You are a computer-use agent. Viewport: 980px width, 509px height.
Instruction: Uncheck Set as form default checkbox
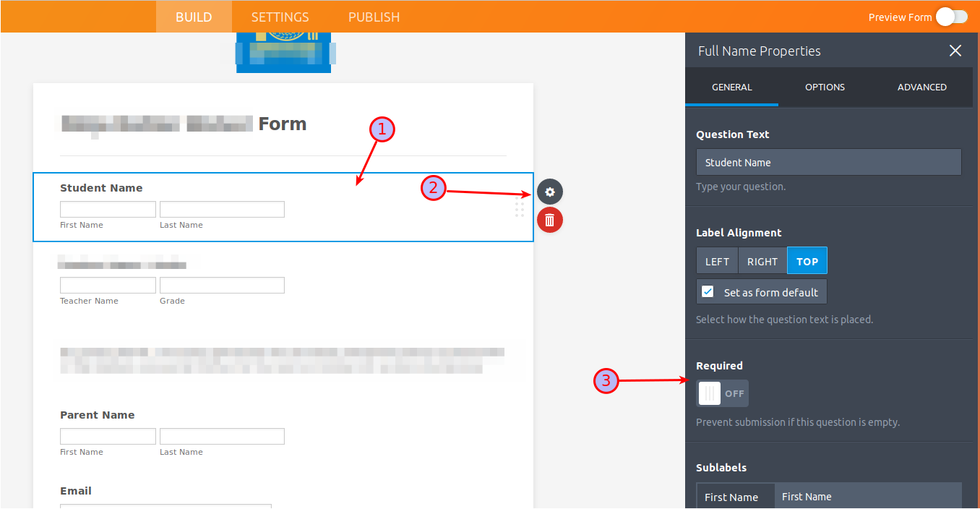(708, 292)
